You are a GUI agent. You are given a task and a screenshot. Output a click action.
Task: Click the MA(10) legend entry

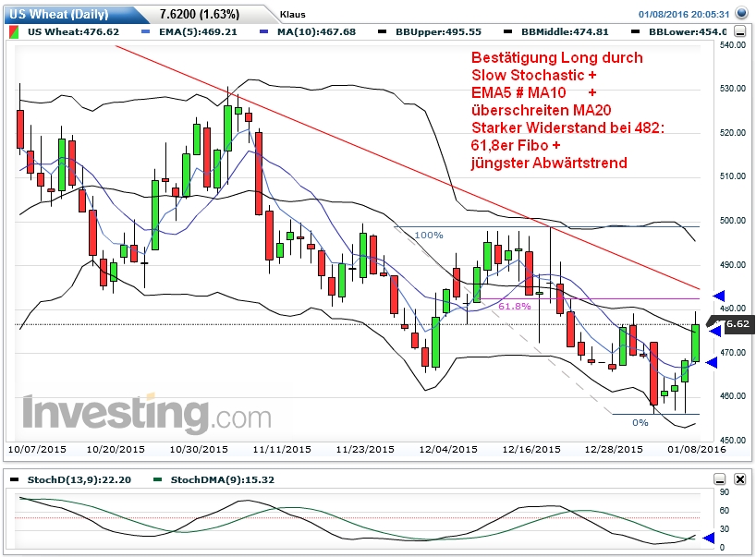311,31
